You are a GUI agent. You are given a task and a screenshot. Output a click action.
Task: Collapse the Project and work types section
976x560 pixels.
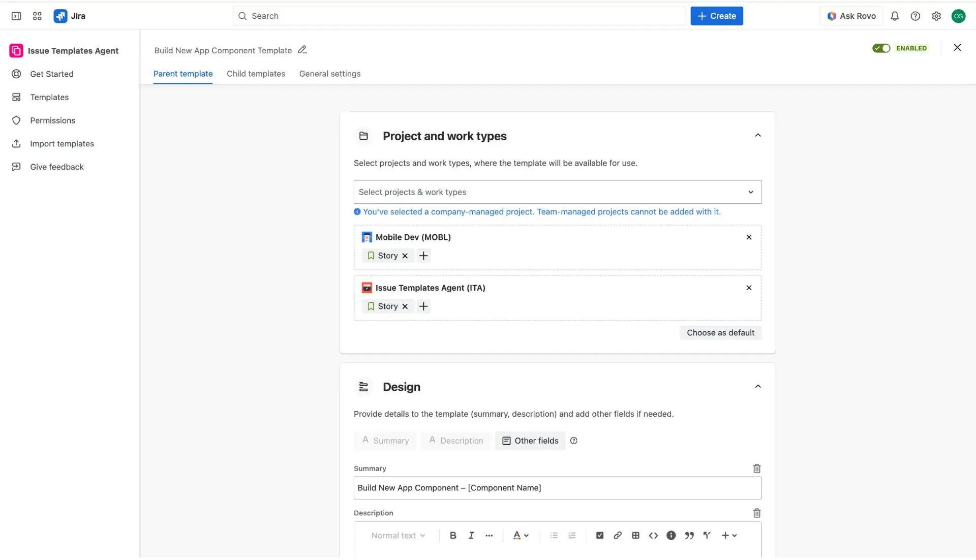pos(757,135)
